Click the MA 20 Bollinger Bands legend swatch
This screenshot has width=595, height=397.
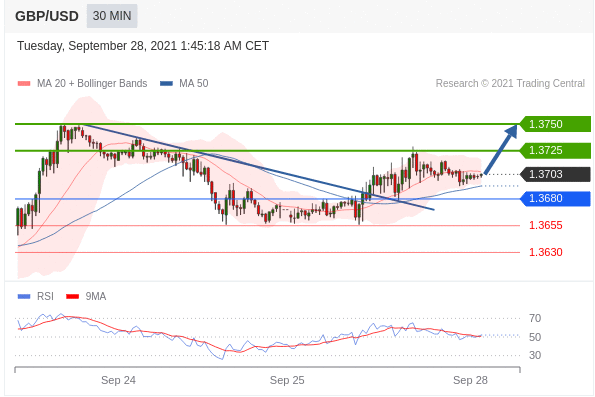(x=24, y=83)
